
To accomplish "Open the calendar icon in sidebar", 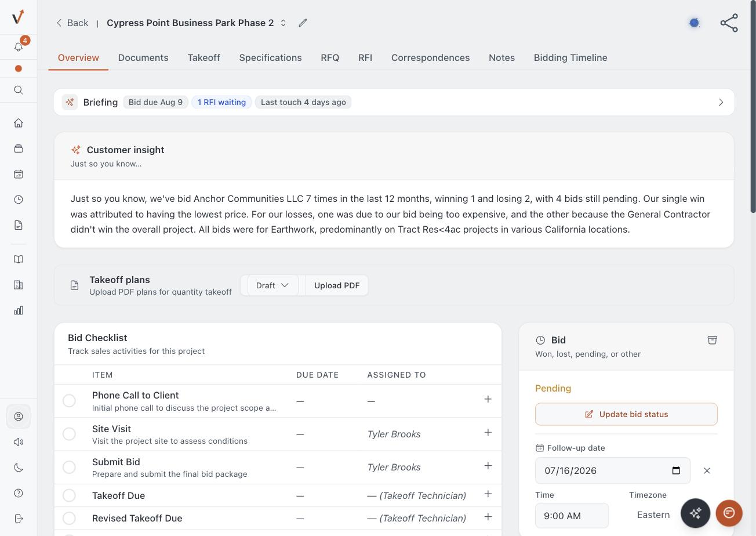I will pos(19,174).
